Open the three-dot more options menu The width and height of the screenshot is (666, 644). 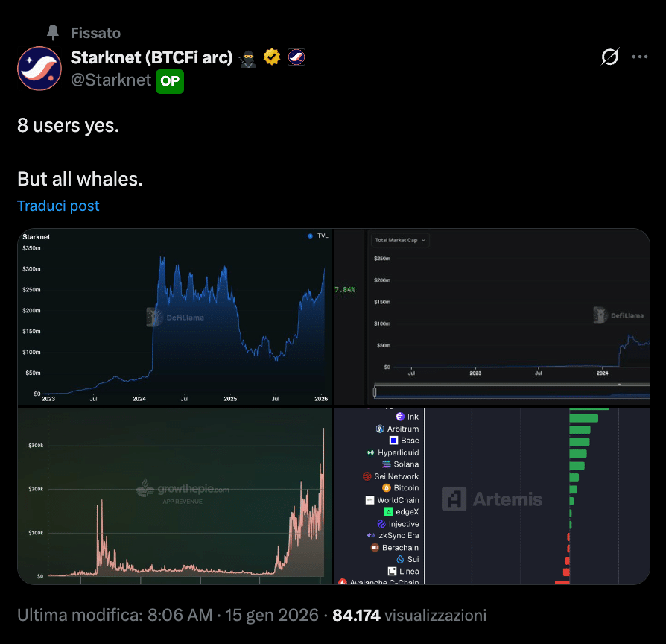point(640,57)
